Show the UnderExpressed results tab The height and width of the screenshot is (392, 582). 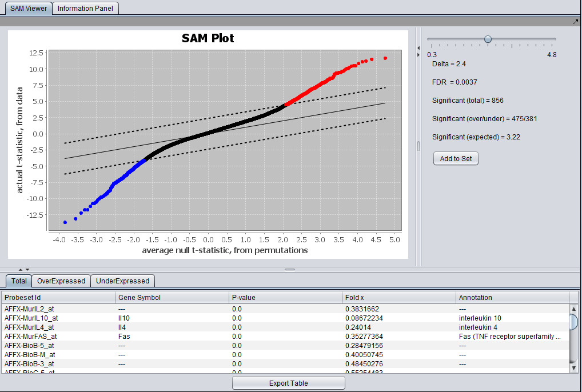122,281
